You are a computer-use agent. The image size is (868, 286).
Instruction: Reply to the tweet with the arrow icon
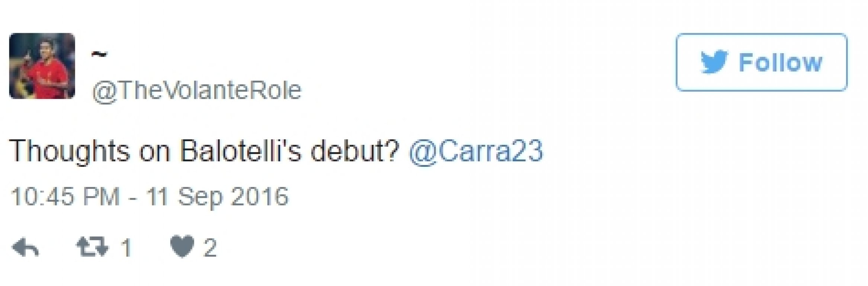point(25,248)
